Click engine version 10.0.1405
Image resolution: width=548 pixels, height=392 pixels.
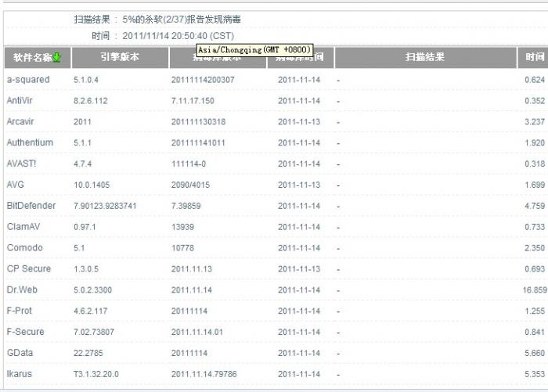pos(92,185)
